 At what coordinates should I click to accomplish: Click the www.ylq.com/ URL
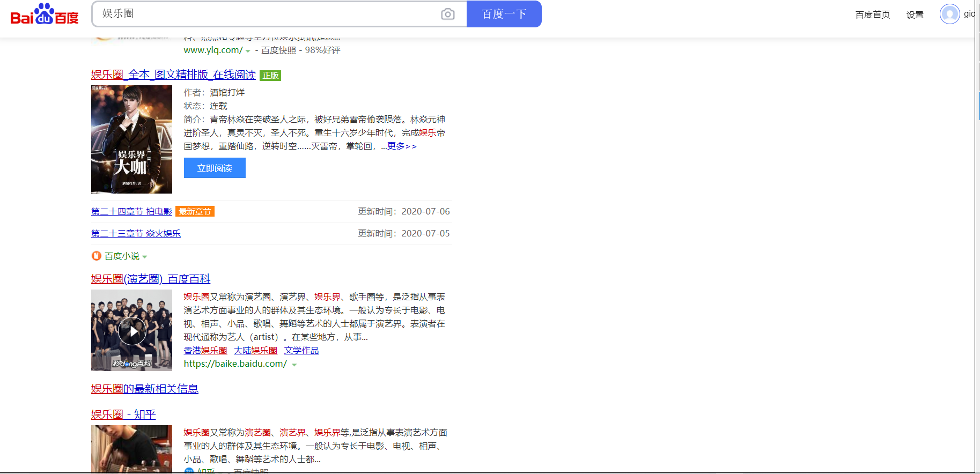click(213, 50)
